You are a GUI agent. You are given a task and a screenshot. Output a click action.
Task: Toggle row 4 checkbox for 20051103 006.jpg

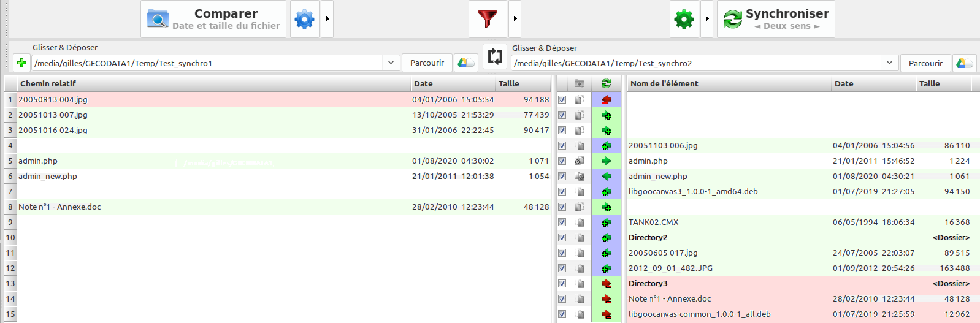click(562, 145)
